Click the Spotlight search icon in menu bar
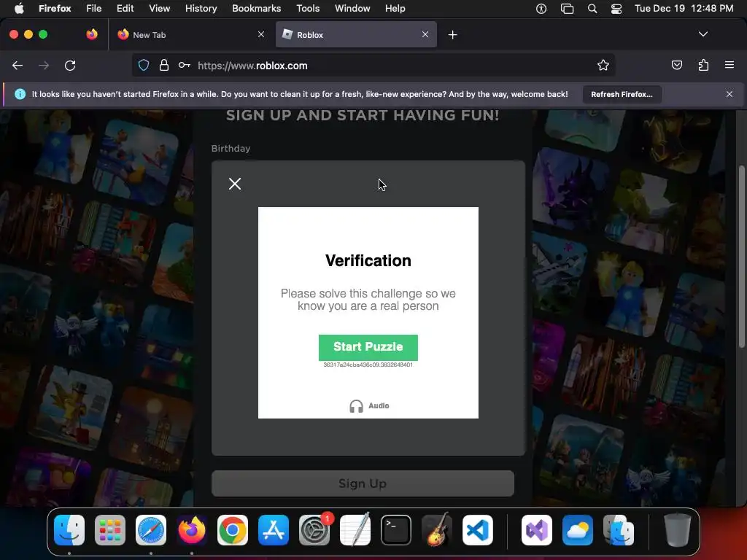 click(592, 9)
